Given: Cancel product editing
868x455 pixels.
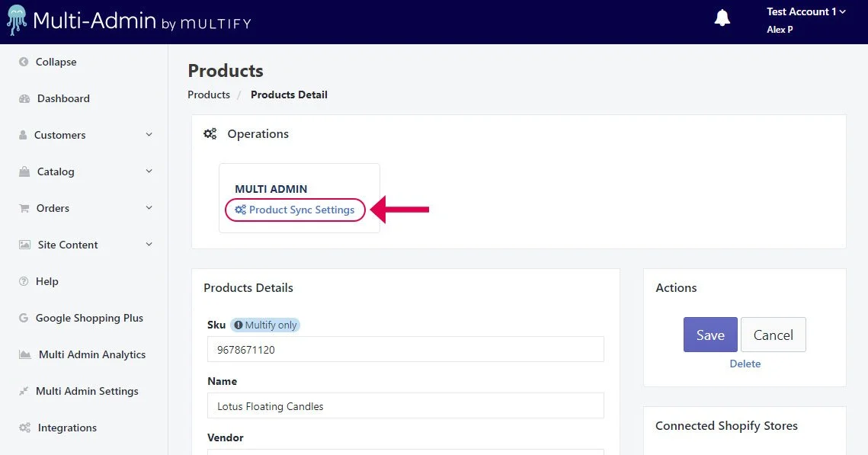Looking at the screenshot, I should pyautogui.click(x=774, y=335).
